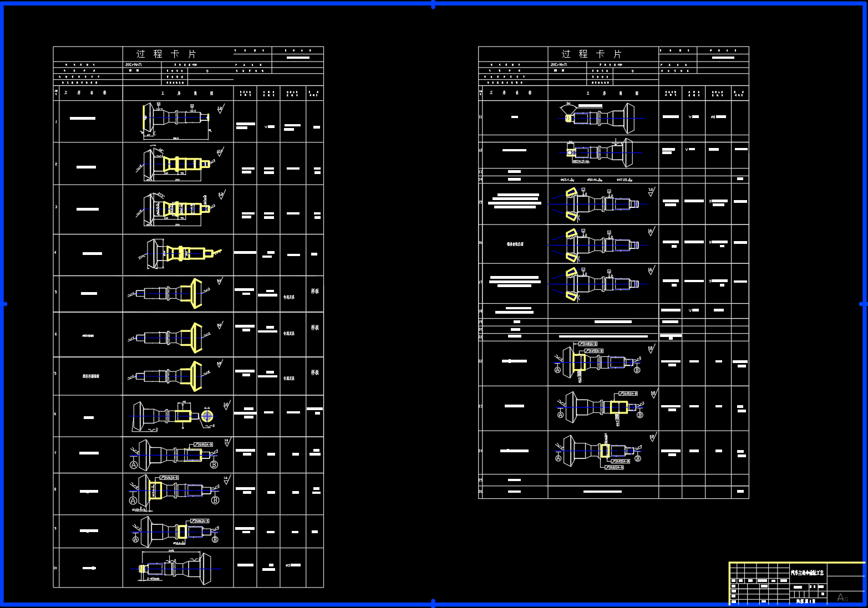The width and height of the screenshot is (868, 608).
Task: Click the drawing title text in title block
Action: pos(807,573)
